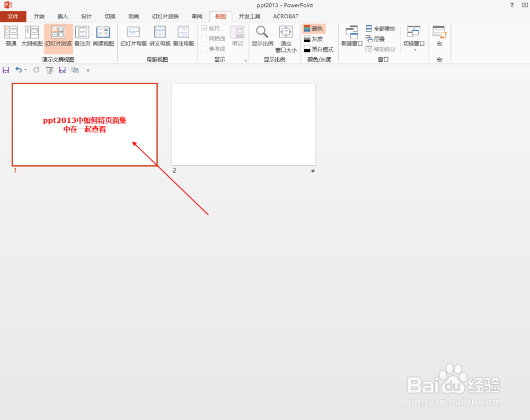This screenshot has width=530, height=420.
Task: Switch to Normal (普通) view
Action: click(x=11, y=36)
